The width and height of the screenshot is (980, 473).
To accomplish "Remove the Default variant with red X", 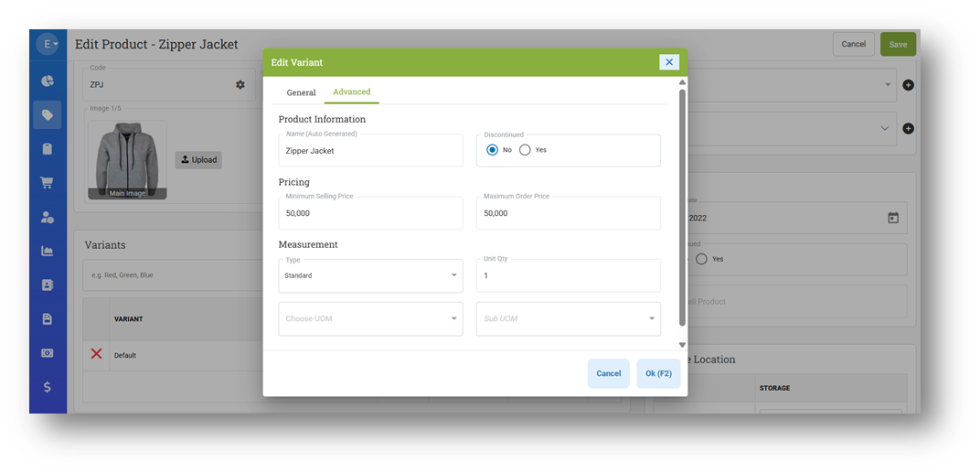I will (x=96, y=355).
